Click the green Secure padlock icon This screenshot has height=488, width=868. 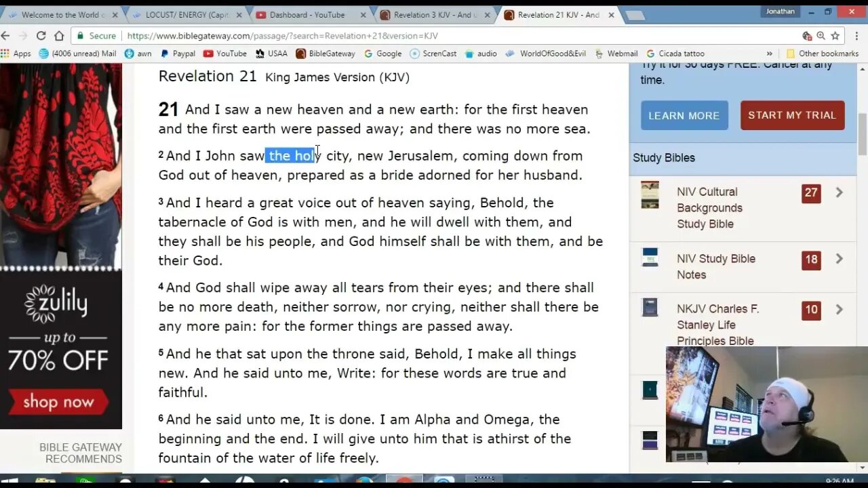(x=81, y=36)
